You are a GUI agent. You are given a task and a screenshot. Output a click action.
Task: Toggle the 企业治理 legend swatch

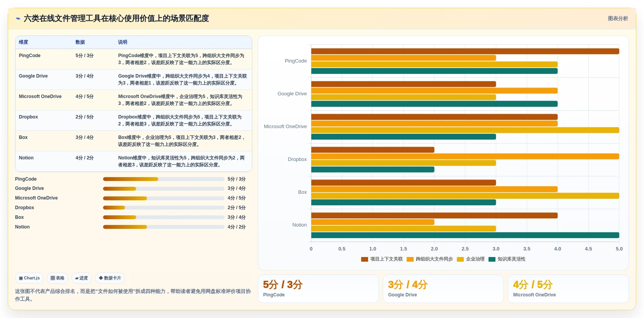pyautogui.click(x=460, y=259)
